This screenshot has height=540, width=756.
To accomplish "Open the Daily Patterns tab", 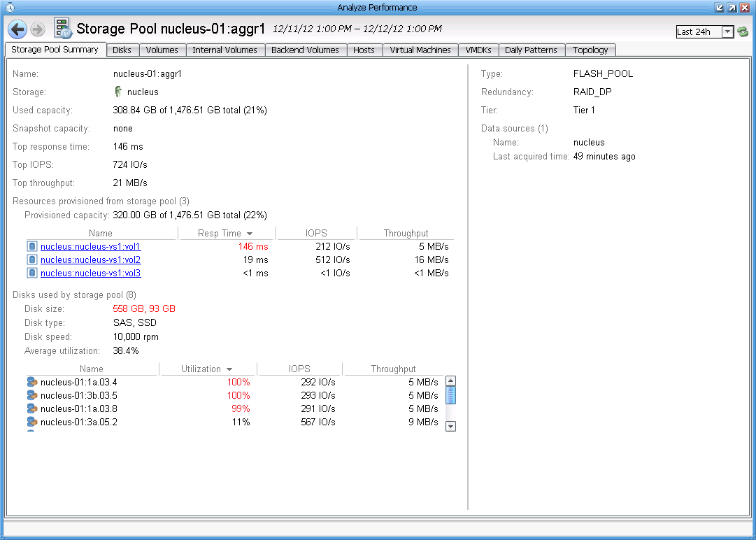I will pyautogui.click(x=531, y=50).
